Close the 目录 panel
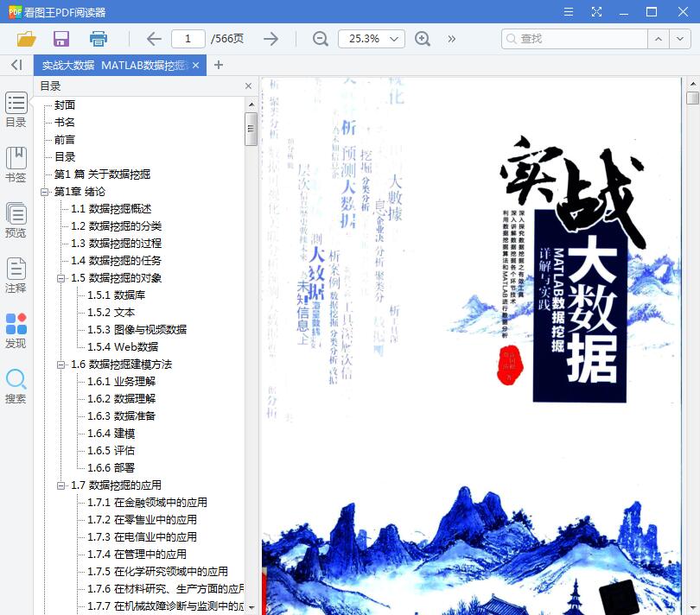 (x=248, y=86)
